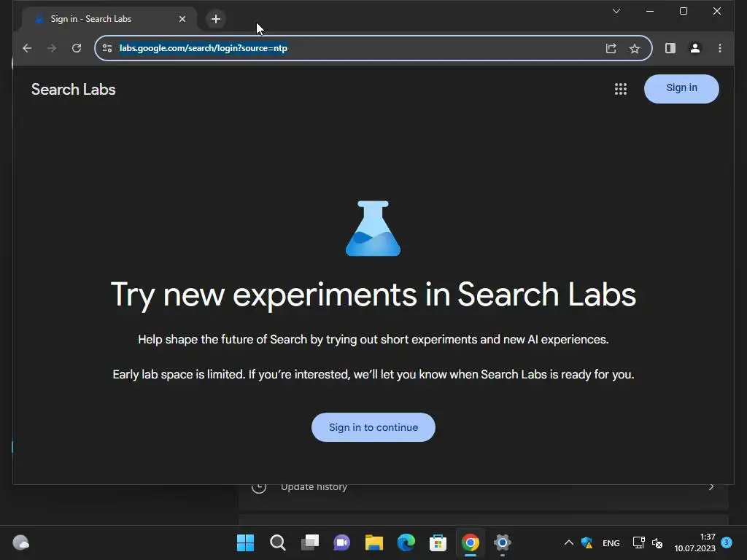This screenshot has width=747, height=560.
Task: Open the weather widget on taskbar
Action: click(20, 542)
